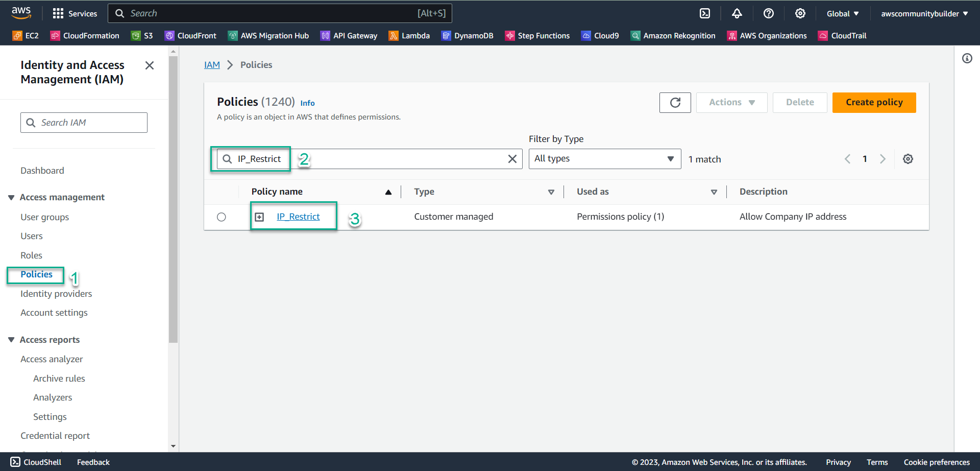Go to previous results page
The width and height of the screenshot is (980, 471).
click(847, 159)
